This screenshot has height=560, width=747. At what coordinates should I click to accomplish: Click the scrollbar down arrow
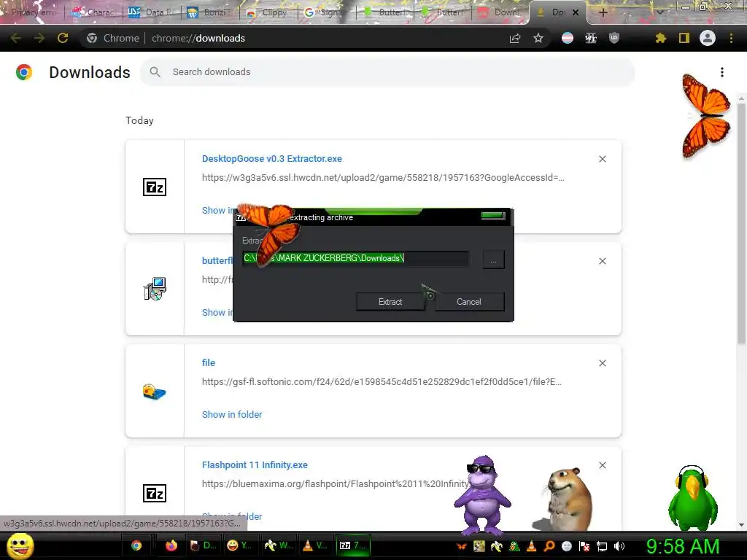(x=741, y=524)
